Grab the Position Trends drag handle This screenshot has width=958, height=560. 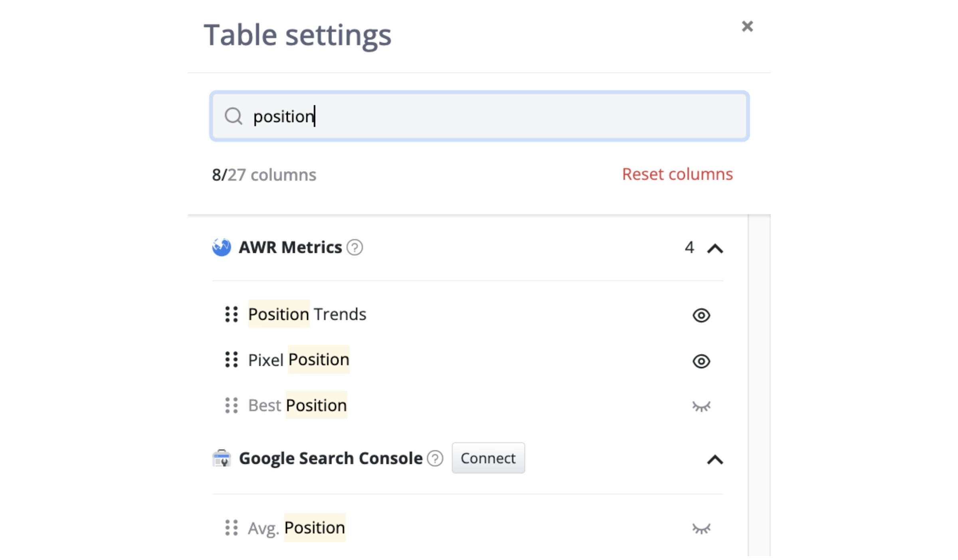(232, 314)
